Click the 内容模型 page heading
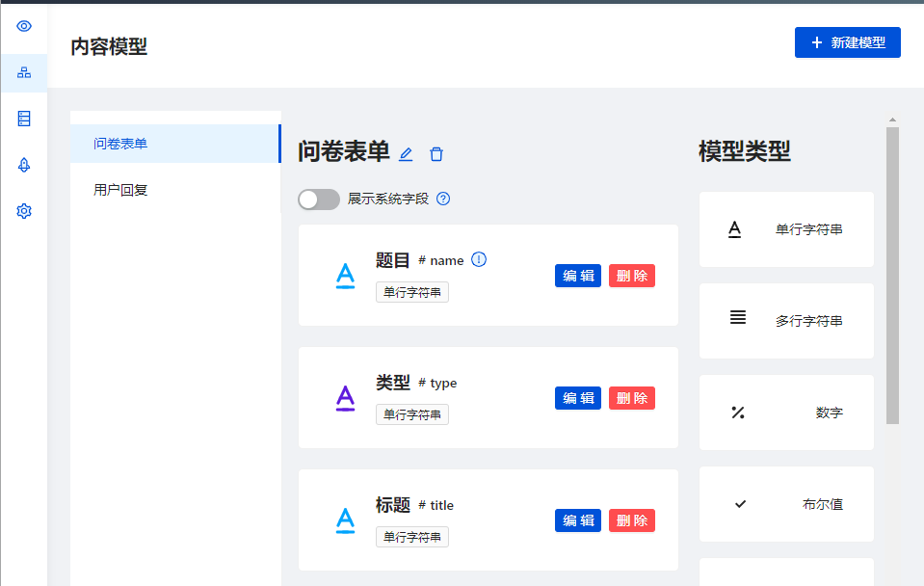The image size is (924, 586). (x=109, y=46)
